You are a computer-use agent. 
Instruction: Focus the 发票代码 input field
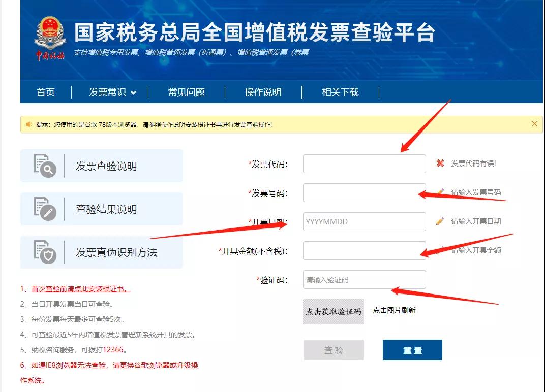364,164
